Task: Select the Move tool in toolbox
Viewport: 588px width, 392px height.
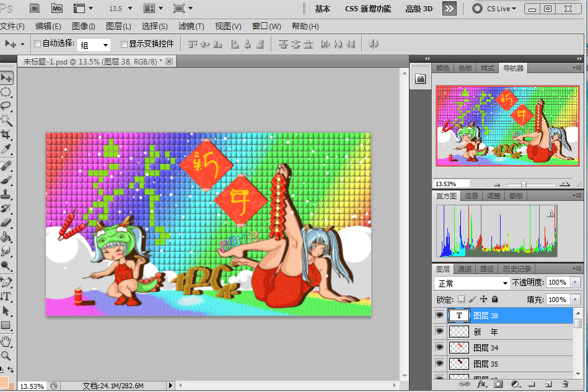Action: pos(6,78)
